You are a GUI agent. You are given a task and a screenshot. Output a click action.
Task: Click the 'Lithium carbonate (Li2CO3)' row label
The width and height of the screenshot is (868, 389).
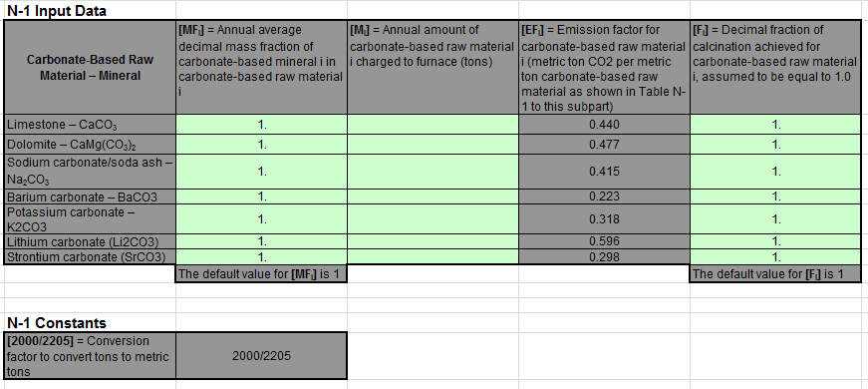pyautogui.click(x=90, y=241)
